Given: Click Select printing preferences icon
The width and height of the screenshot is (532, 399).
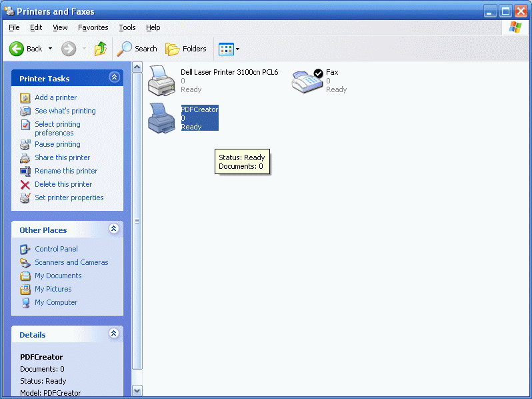Looking at the screenshot, I should 25,125.
